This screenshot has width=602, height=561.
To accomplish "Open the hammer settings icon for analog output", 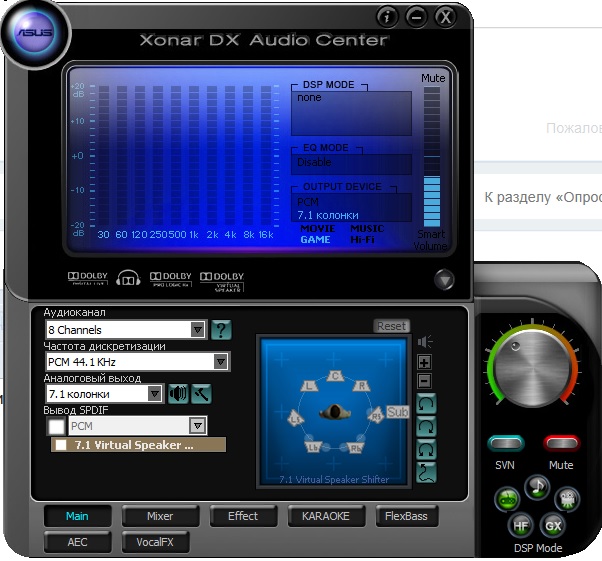I will (x=202, y=394).
